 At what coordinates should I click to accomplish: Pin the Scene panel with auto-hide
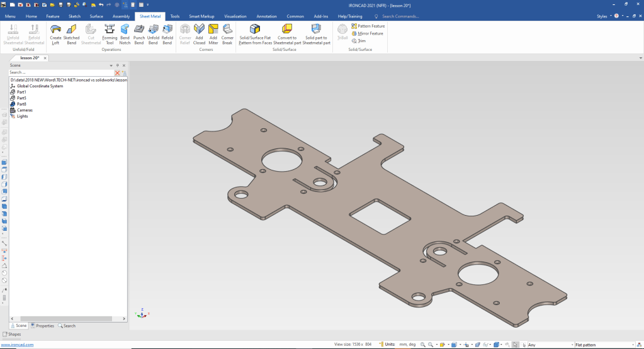117,65
